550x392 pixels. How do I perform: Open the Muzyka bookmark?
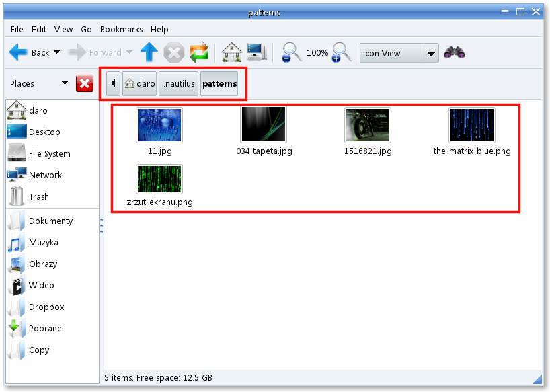pos(52,242)
